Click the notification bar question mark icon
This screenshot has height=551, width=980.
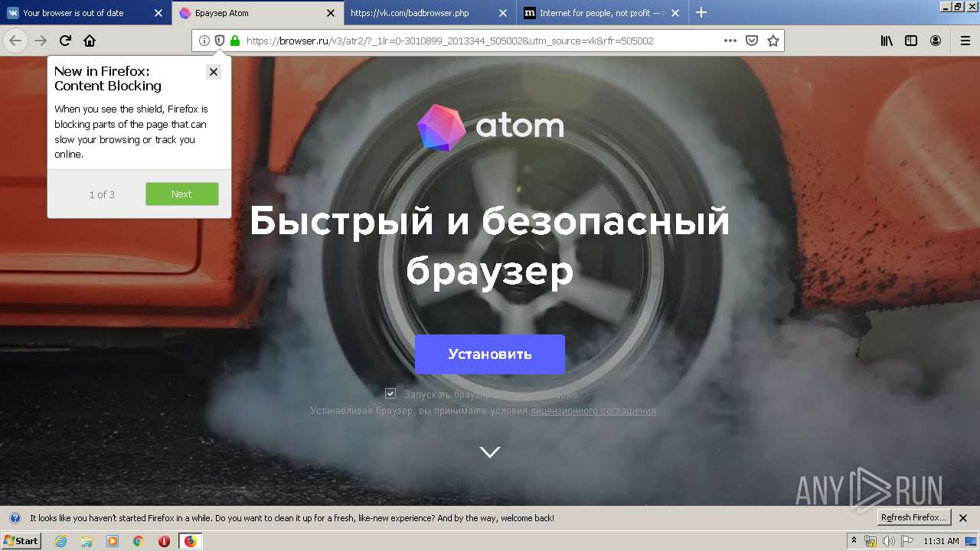(15, 518)
